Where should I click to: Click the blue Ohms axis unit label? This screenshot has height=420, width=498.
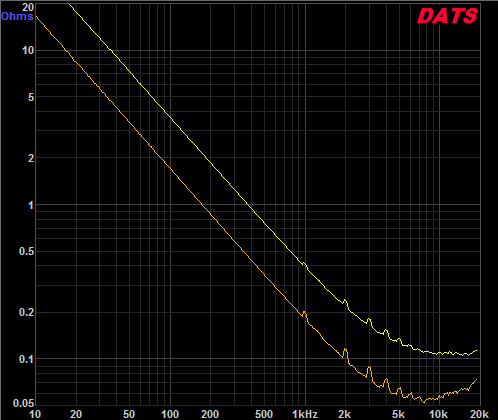pos(17,16)
